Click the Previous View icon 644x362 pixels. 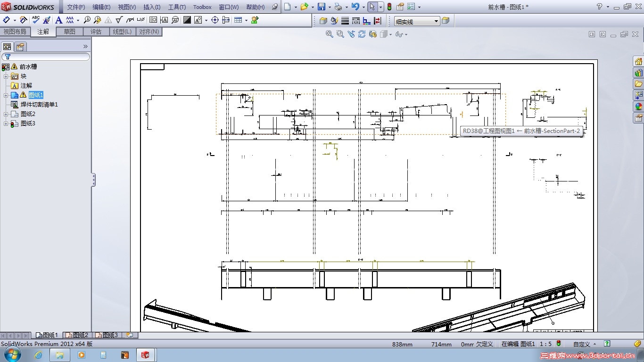351,34
